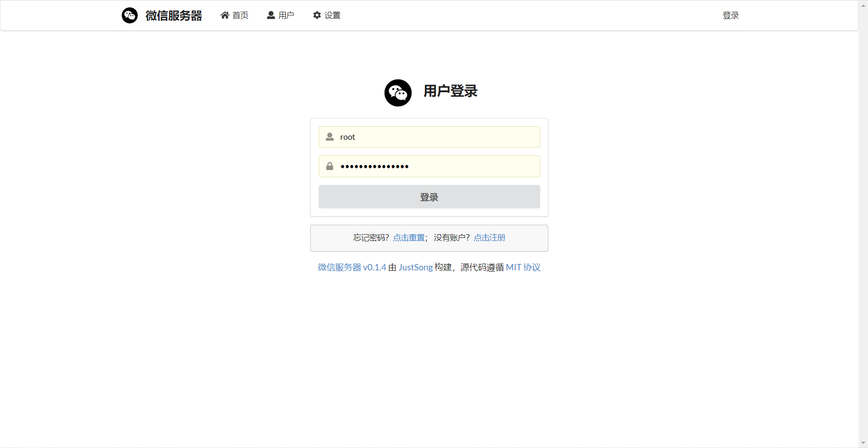This screenshot has width=868, height=448.
Task: Open the JustSong author link
Action: coord(415,267)
